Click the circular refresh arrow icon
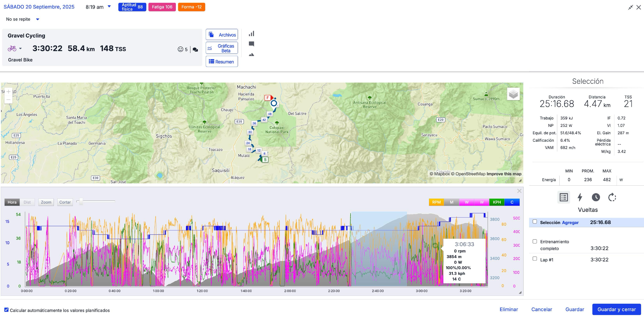Image resolution: width=644 pixels, height=317 pixels. (612, 197)
